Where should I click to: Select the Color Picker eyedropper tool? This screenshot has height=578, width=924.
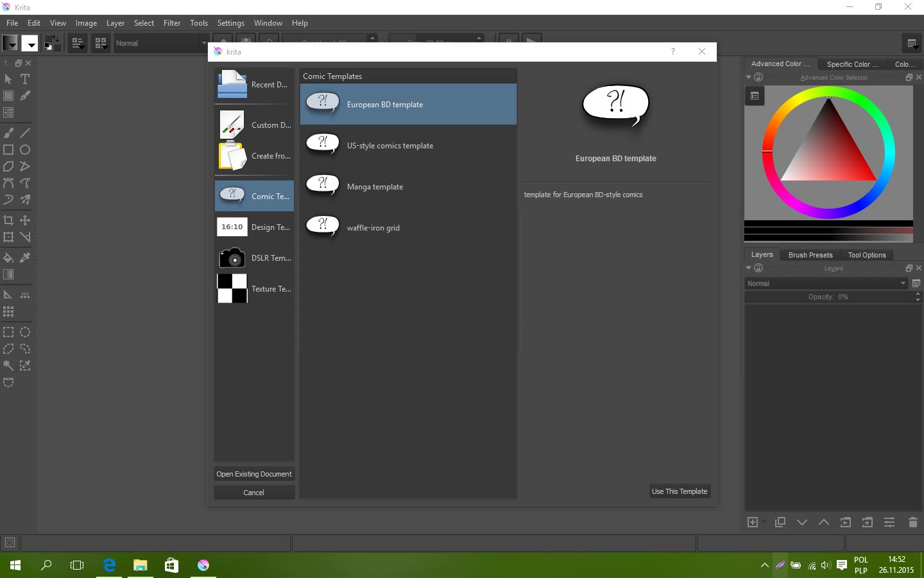click(x=25, y=258)
